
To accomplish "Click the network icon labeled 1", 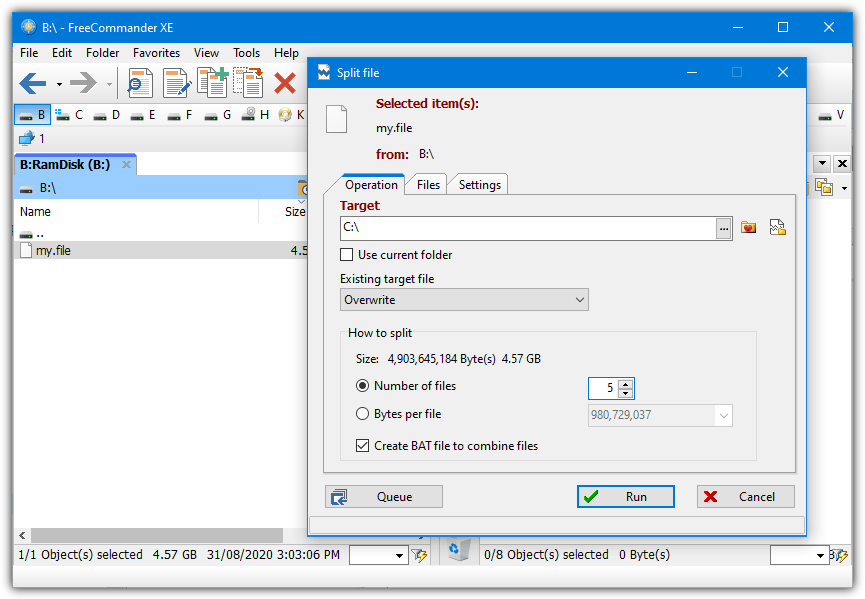I will 31,138.
